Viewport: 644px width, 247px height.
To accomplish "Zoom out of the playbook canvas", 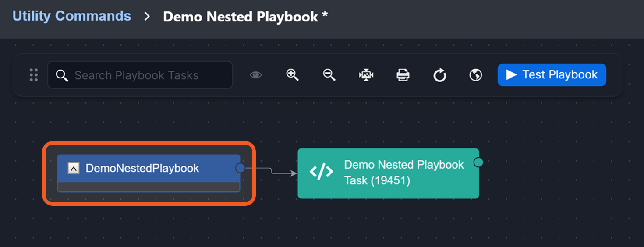I will (329, 75).
